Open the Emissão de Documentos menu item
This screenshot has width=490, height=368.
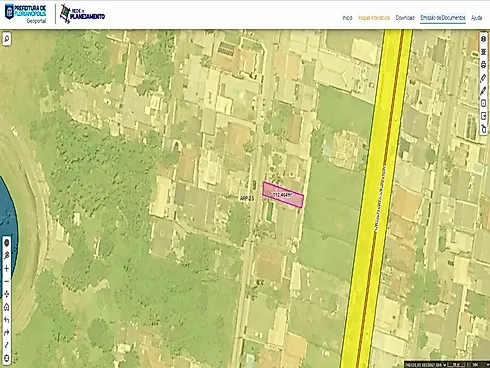tap(443, 18)
